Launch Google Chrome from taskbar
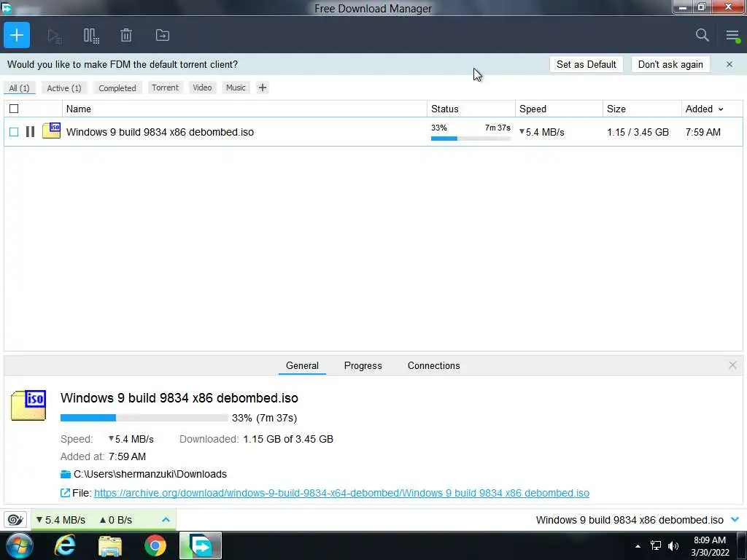This screenshot has height=560, width=747. click(155, 546)
